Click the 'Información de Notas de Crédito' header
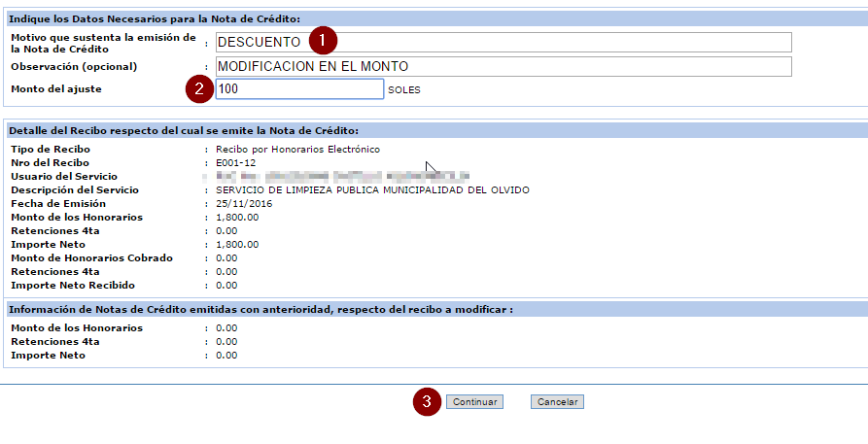Viewport: 868px width, 444px height. (x=260, y=310)
